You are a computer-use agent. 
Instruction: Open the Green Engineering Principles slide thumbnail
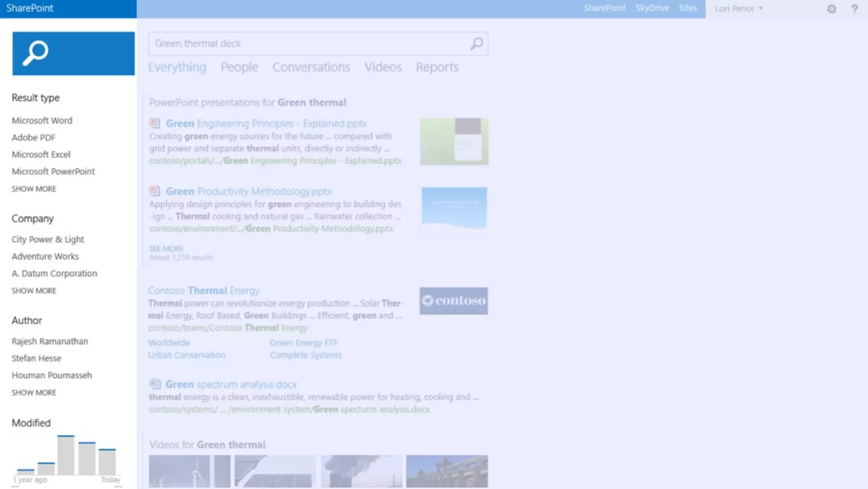coord(454,141)
